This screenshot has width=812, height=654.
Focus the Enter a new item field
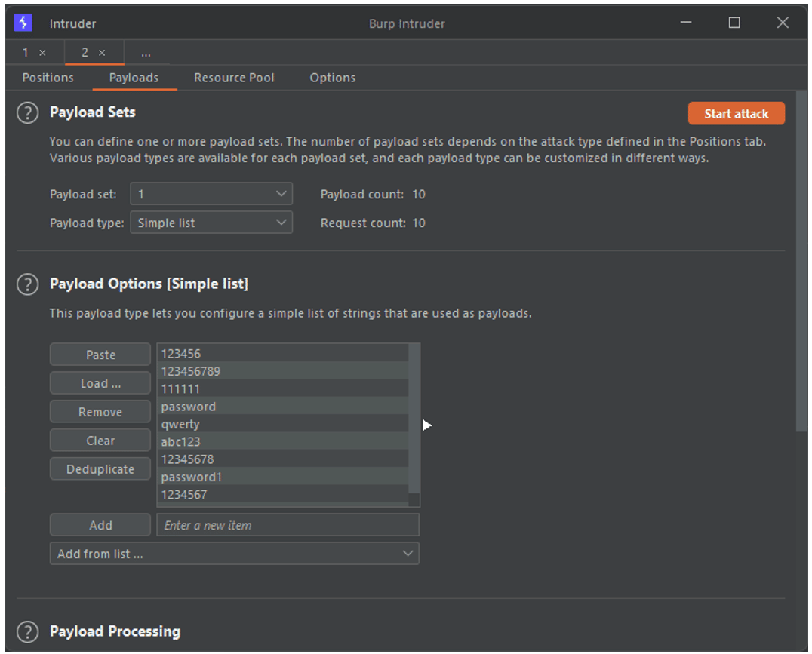(288, 525)
